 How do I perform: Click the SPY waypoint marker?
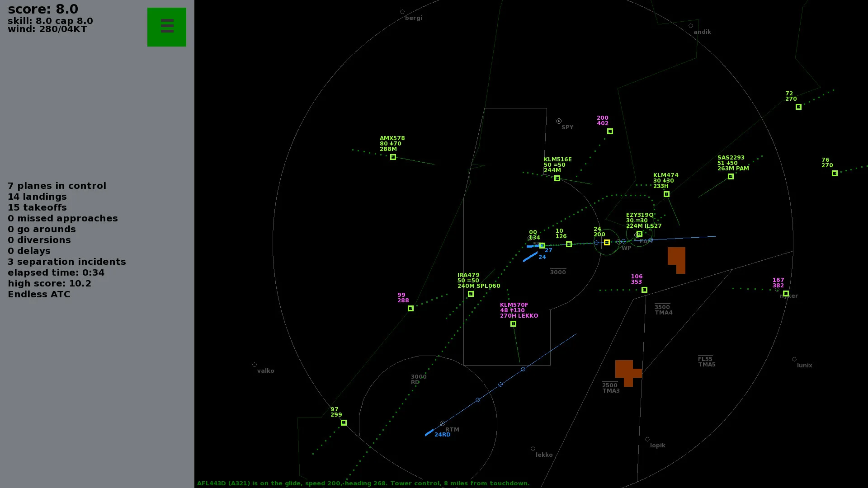558,121
